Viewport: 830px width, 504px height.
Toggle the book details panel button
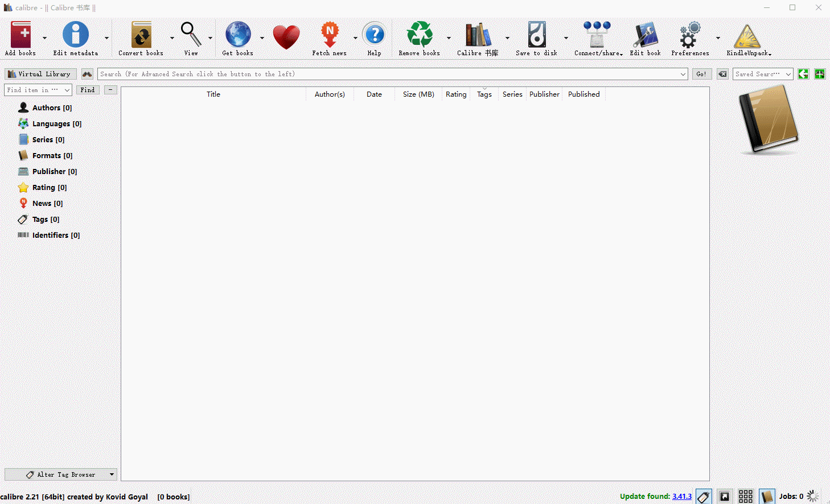[767, 497]
